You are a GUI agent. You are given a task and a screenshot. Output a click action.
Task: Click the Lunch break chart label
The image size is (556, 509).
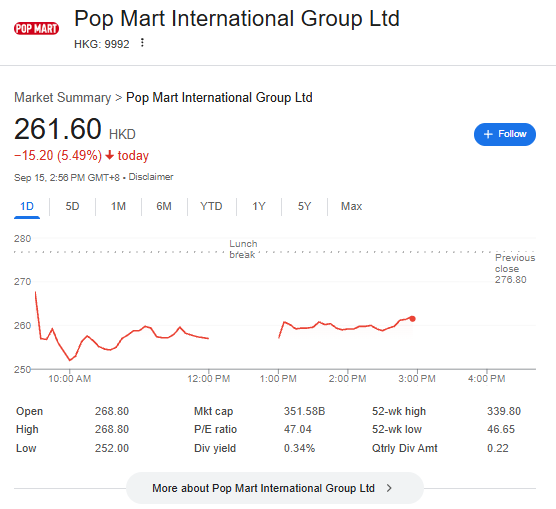pos(243,249)
